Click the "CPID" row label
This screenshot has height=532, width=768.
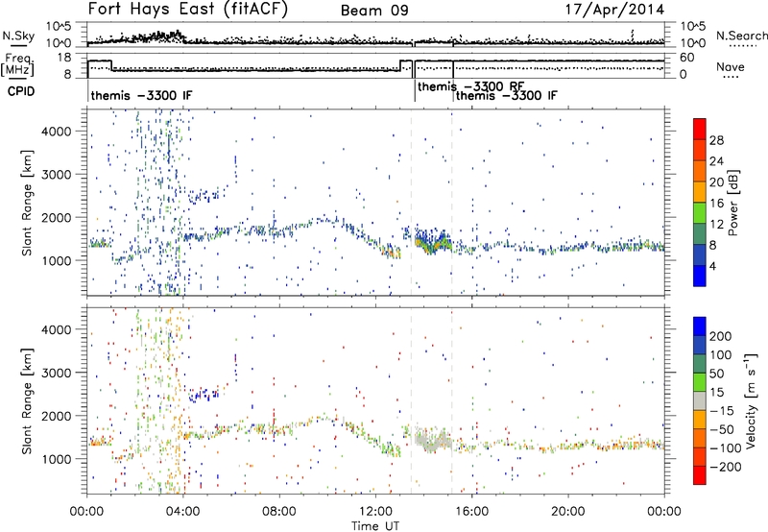(21, 91)
